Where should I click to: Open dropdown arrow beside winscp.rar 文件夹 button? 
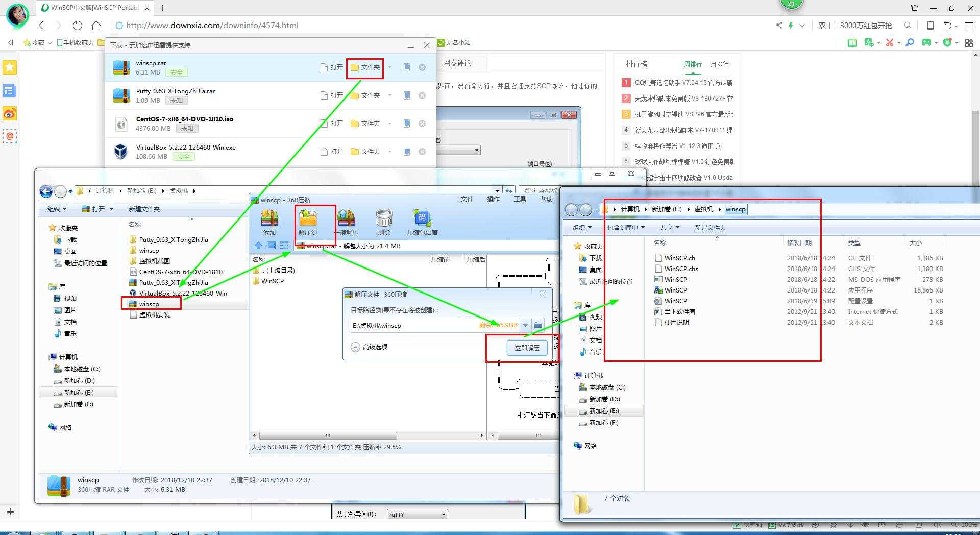[x=390, y=67]
